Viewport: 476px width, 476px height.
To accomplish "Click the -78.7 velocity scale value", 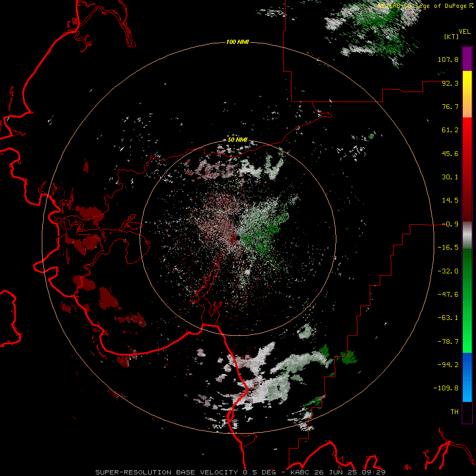I will pos(448,342).
